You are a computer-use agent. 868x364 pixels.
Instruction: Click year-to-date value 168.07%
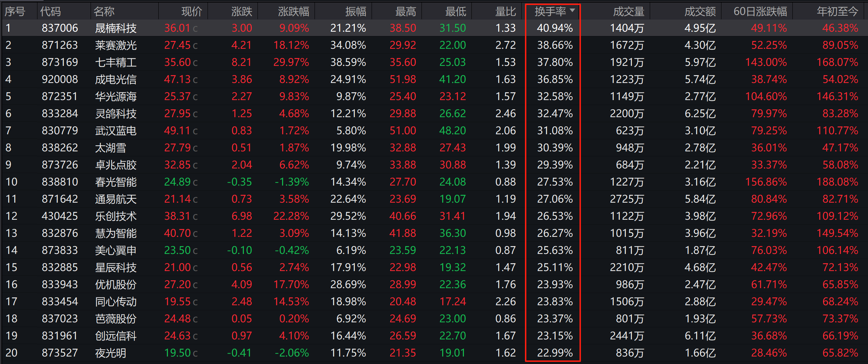click(837, 62)
